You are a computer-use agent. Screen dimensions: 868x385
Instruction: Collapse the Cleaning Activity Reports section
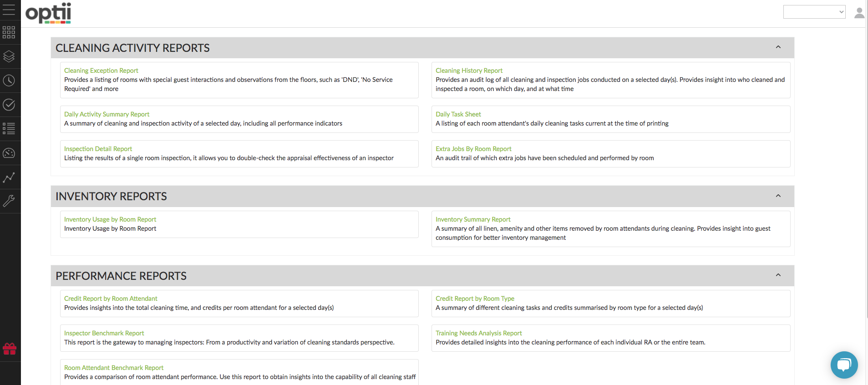(778, 47)
